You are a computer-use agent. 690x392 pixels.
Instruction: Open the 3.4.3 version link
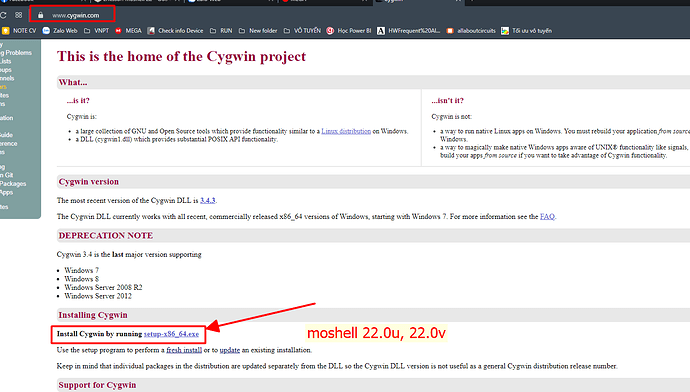[x=208, y=200]
